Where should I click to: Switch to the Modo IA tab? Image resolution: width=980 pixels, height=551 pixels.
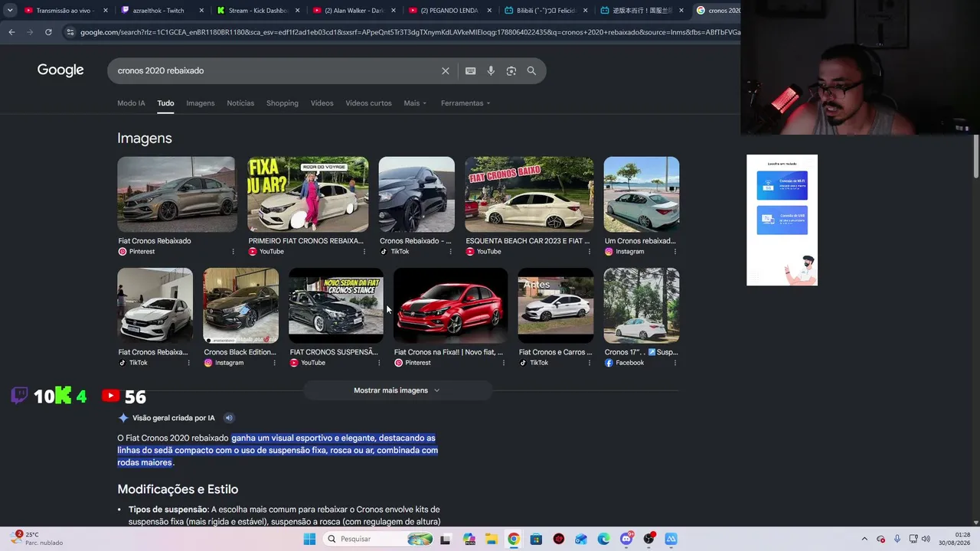coord(131,103)
